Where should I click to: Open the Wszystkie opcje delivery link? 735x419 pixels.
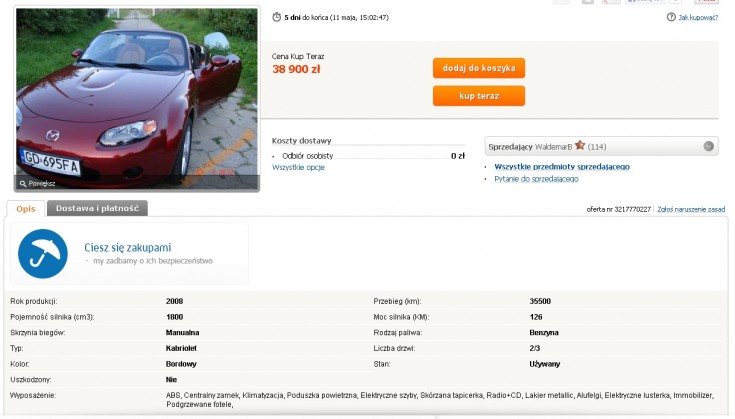tap(298, 167)
